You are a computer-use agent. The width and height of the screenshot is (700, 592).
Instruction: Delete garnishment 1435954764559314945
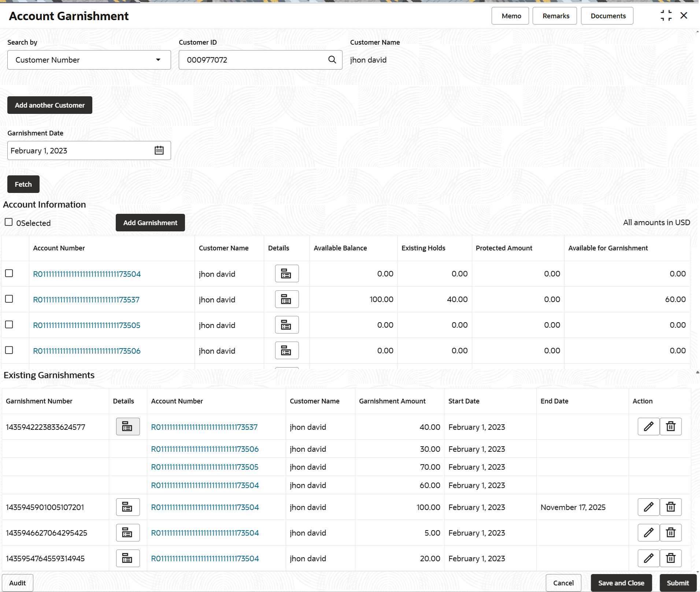click(671, 558)
